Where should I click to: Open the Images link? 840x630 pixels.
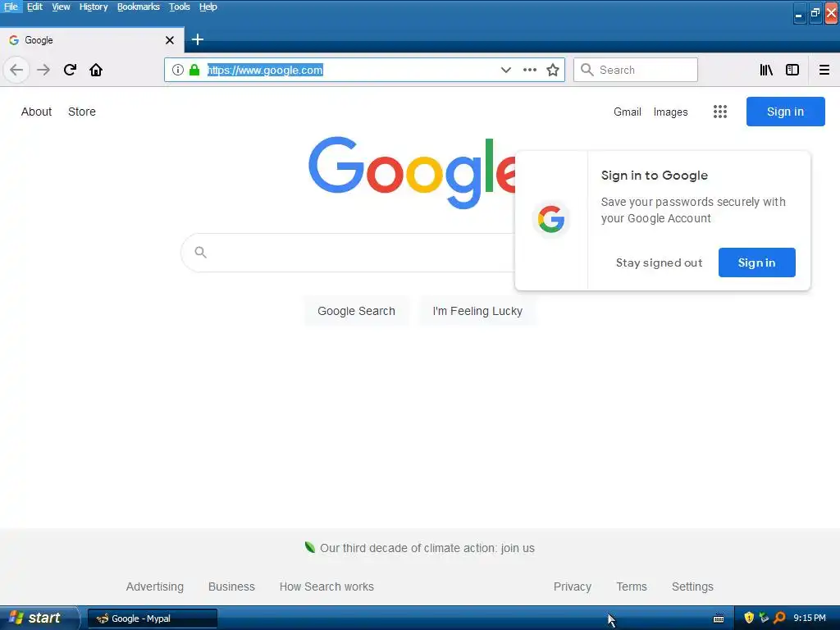point(671,112)
